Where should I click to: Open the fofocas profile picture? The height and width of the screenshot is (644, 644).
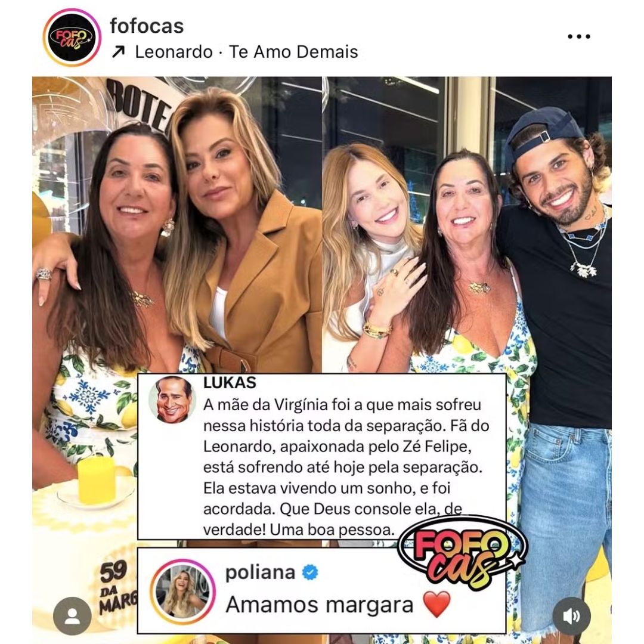point(72,38)
